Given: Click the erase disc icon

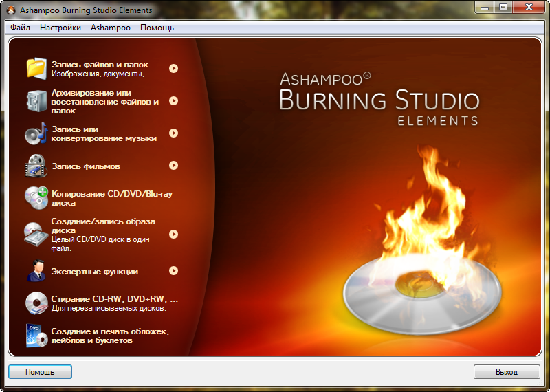Looking at the screenshot, I should pyautogui.click(x=36, y=303).
